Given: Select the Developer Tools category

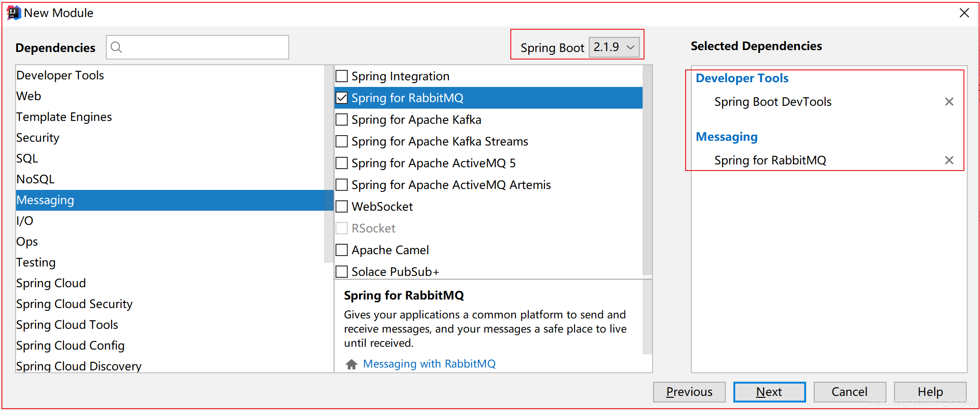Looking at the screenshot, I should tap(170, 75).
